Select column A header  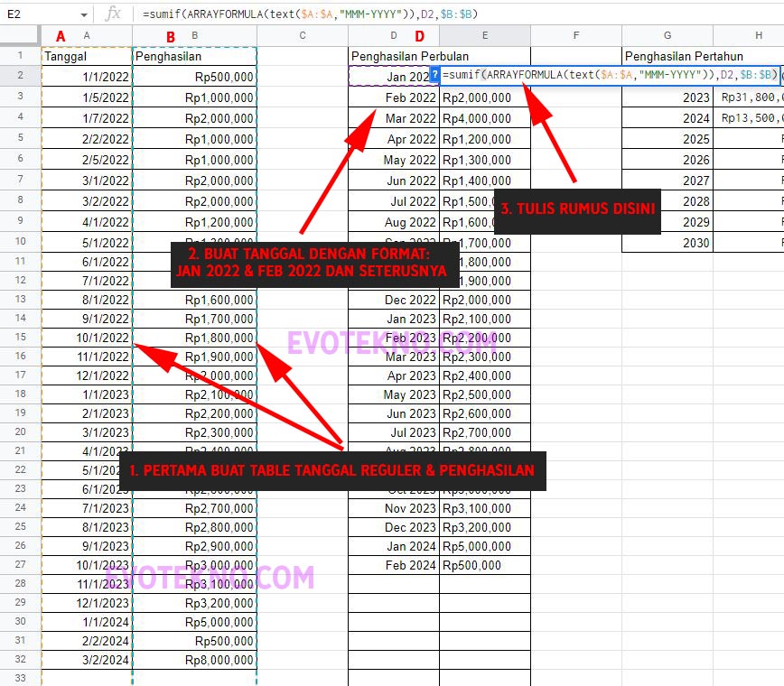coord(87,35)
